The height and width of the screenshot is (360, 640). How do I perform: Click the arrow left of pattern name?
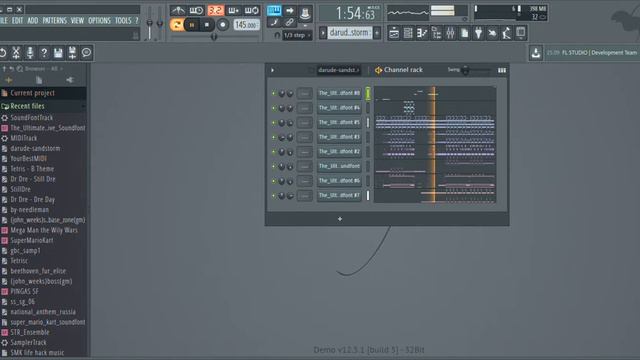[x=323, y=33]
